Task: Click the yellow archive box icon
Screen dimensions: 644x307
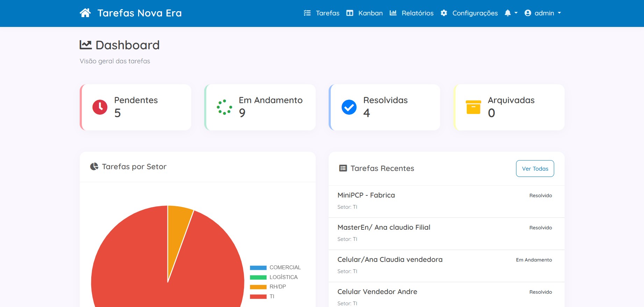Action: click(x=473, y=107)
